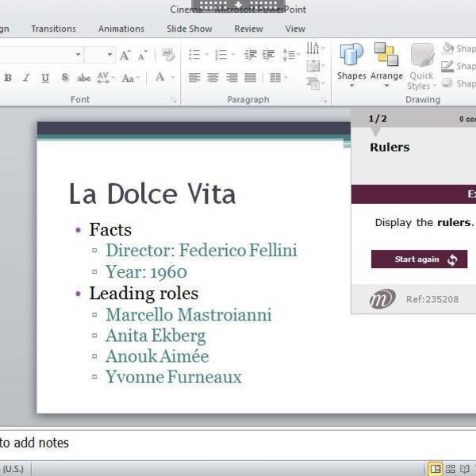The image size is (476, 476).
Task: Click the Year: 1960 line
Action: pos(146,271)
